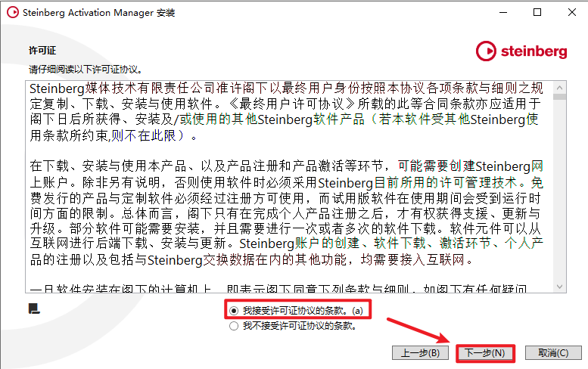Click the title bar text Steinberg Activation Manager 安装
Viewport: 588px width, 369px height.
(x=98, y=13)
